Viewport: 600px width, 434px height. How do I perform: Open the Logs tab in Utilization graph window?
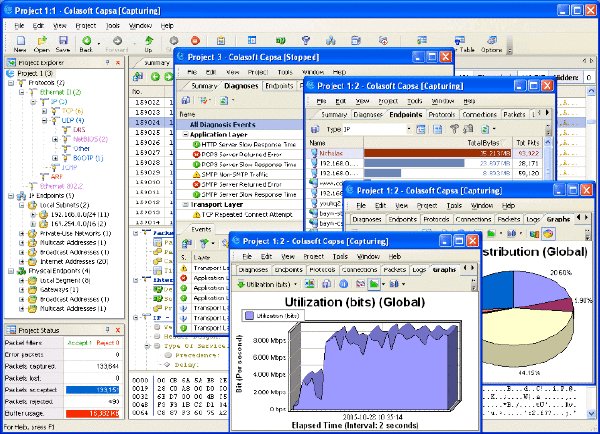(x=419, y=270)
